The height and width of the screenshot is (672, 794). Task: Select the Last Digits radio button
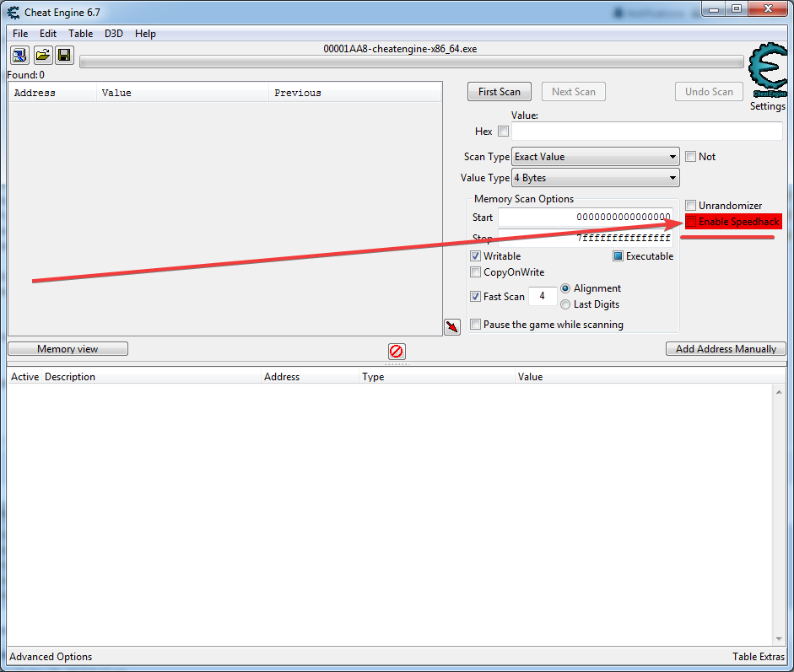click(x=565, y=304)
